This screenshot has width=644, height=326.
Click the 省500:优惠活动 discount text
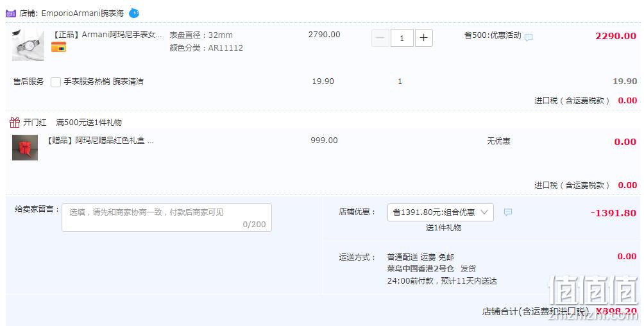[493, 35]
